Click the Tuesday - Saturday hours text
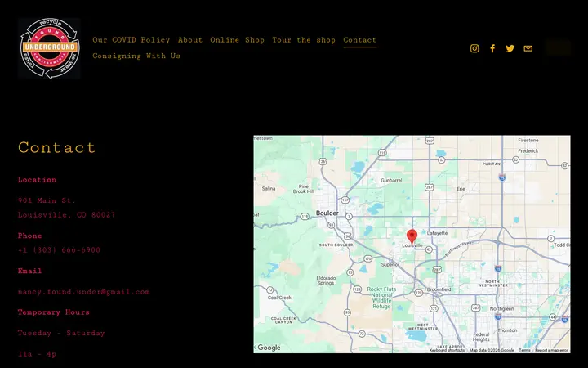The width and height of the screenshot is (588, 368). coord(61,333)
